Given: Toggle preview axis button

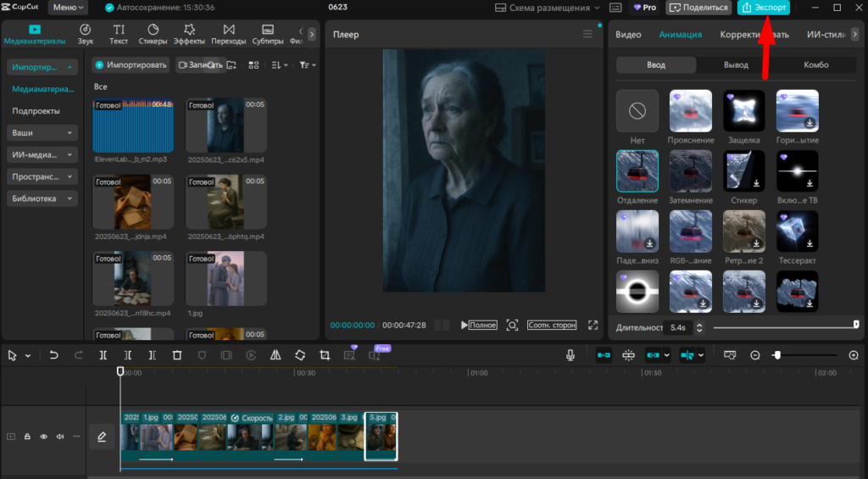Looking at the screenshot, I should click(687, 355).
